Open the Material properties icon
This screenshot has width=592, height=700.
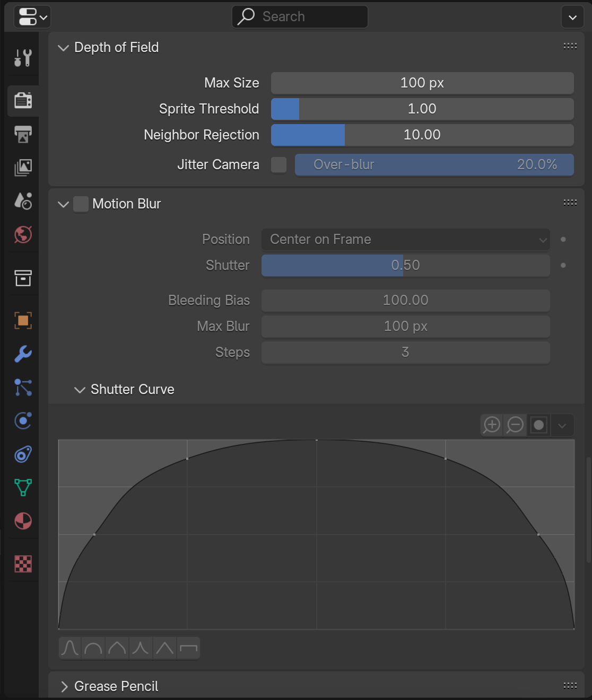[x=23, y=521]
